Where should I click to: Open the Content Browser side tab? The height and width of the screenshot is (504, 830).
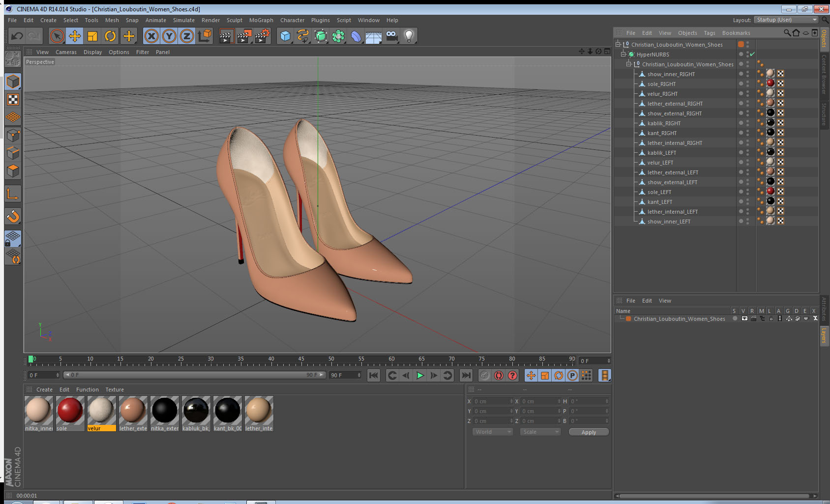(824, 74)
